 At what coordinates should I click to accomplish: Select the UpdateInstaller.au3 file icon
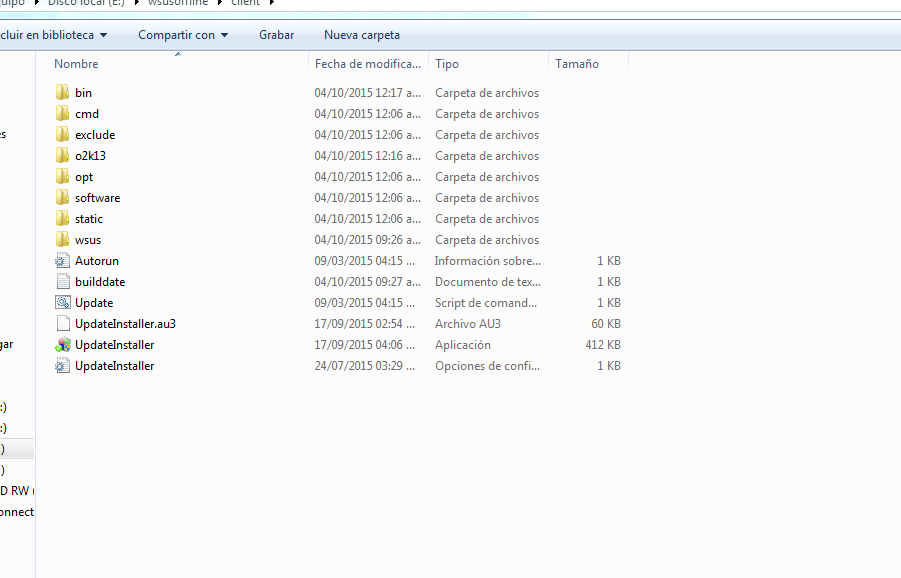click(63, 324)
